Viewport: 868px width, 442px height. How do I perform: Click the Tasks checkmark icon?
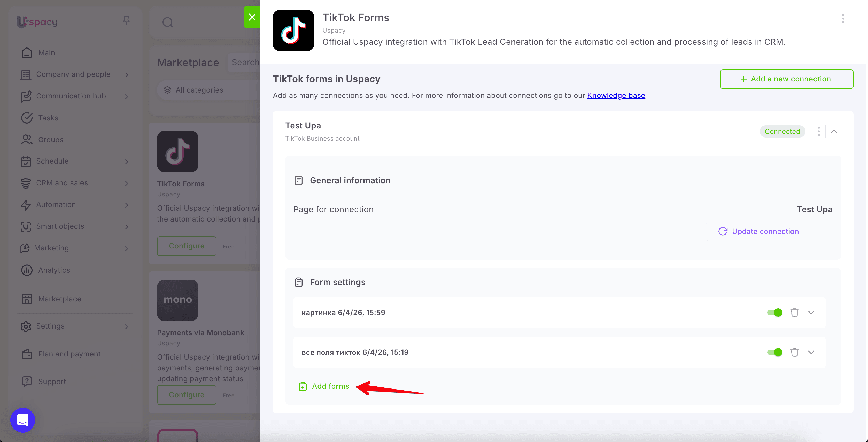tap(27, 118)
